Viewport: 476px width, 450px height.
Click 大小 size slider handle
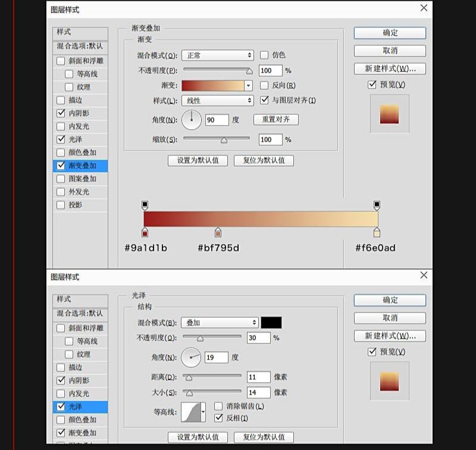(x=189, y=393)
